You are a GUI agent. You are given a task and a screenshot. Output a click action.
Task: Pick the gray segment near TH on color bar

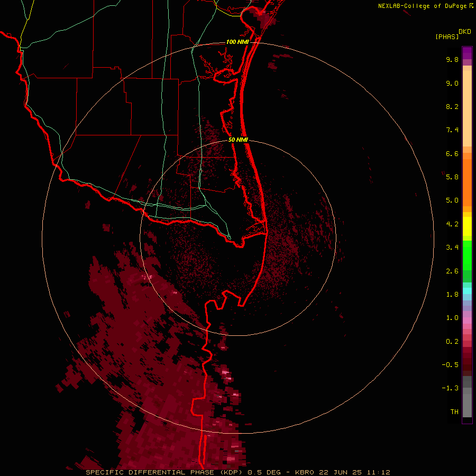pos(467,405)
